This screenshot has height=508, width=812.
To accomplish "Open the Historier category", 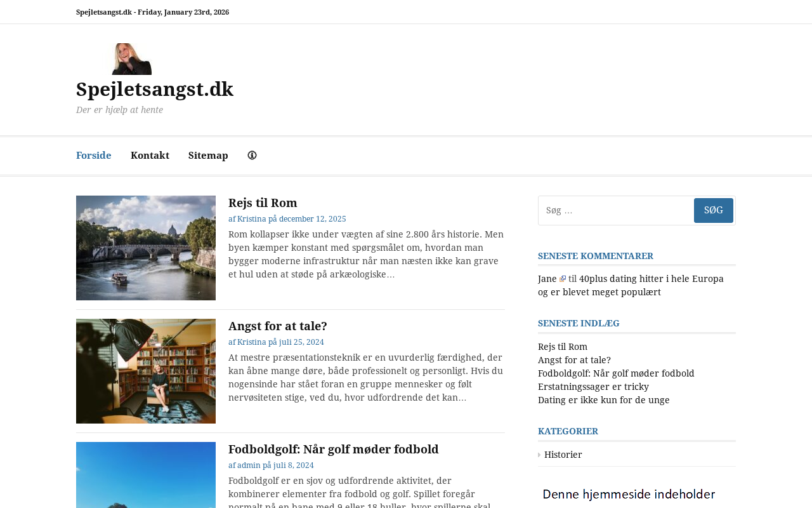I will [563, 455].
